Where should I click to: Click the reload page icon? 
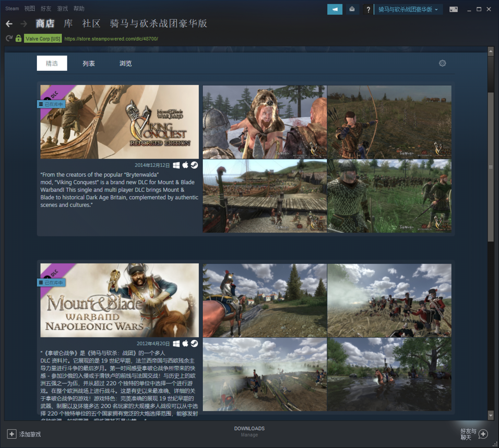9,38
